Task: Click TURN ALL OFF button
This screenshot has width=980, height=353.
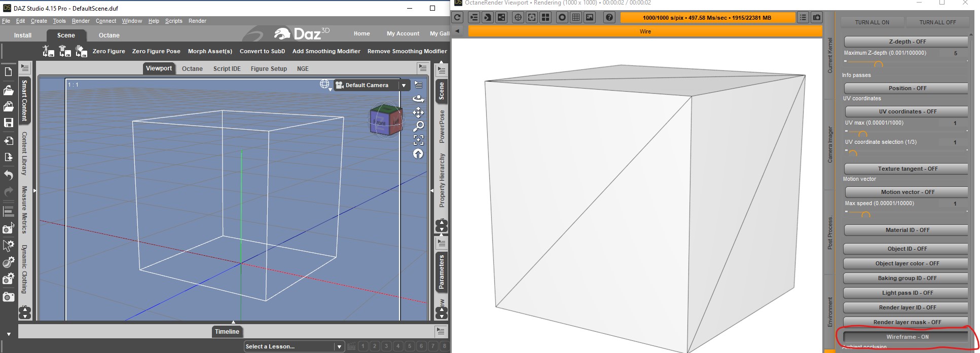Action: coord(937,22)
